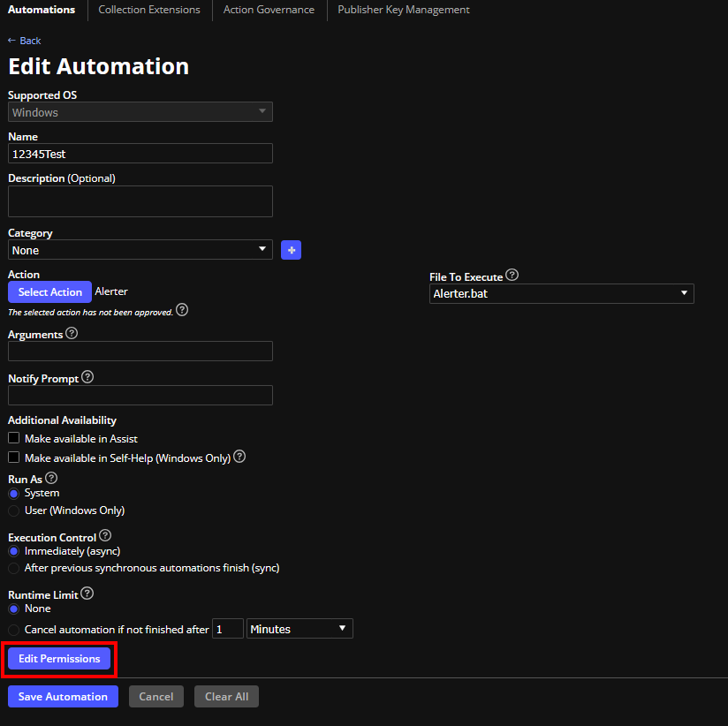Switch to Collection Extensions tab
Viewport: 728px width, 726px height.
(x=149, y=10)
